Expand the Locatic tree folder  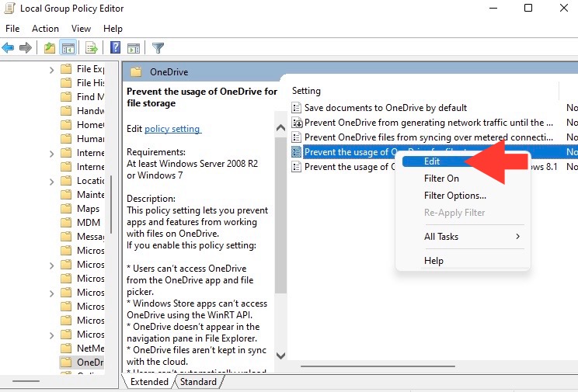tap(51, 182)
